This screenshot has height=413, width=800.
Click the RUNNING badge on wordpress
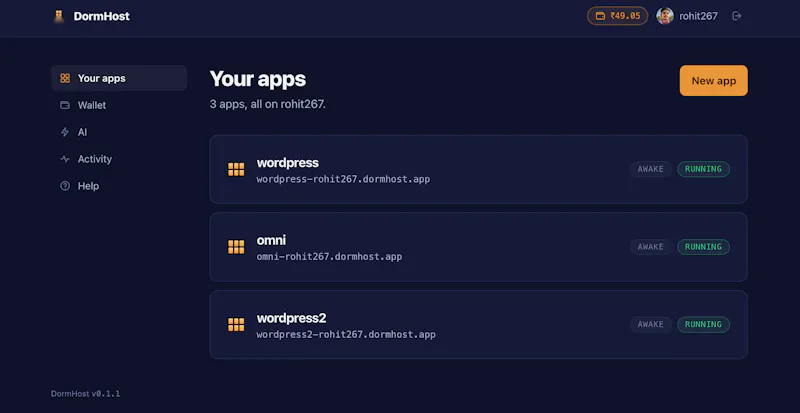[x=703, y=169]
